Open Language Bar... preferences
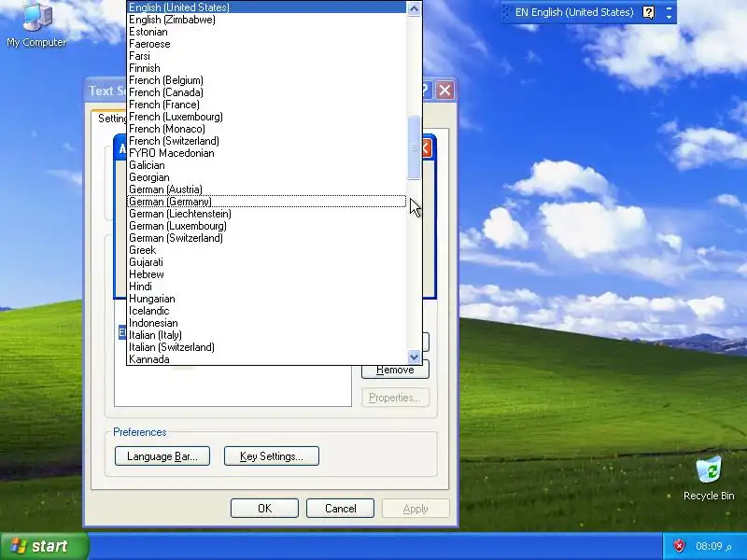The width and height of the screenshot is (747, 560). point(162,456)
